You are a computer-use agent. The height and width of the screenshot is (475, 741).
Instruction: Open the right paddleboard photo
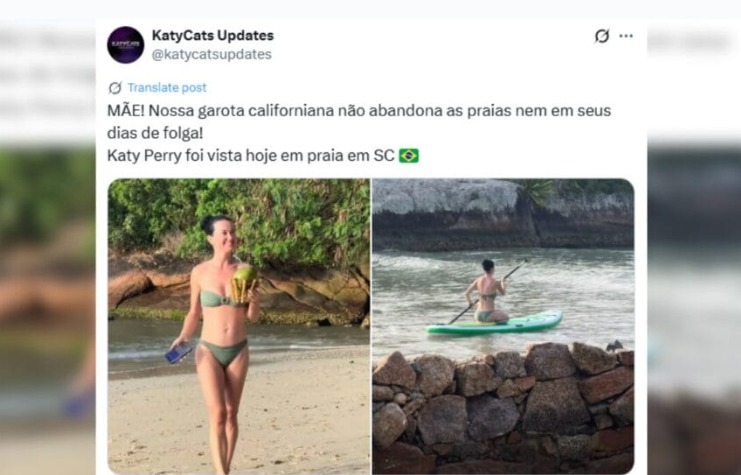[x=503, y=326]
